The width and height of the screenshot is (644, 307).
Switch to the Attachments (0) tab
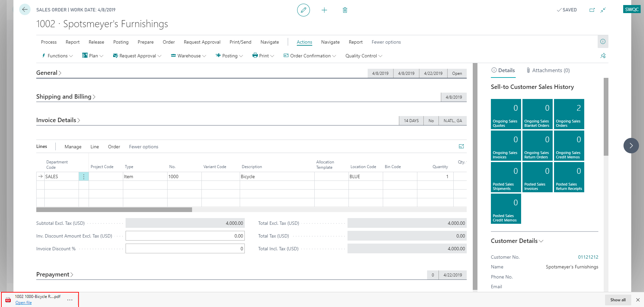click(x=548, y=70)
